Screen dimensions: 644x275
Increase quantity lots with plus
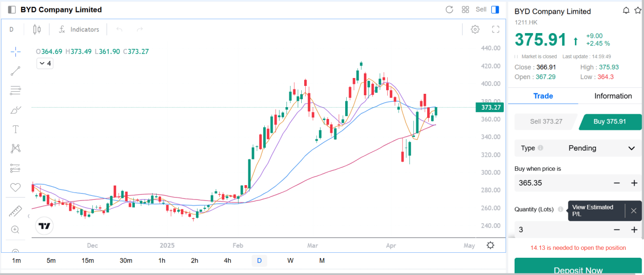pyautogui.click(x=634, y=230)
